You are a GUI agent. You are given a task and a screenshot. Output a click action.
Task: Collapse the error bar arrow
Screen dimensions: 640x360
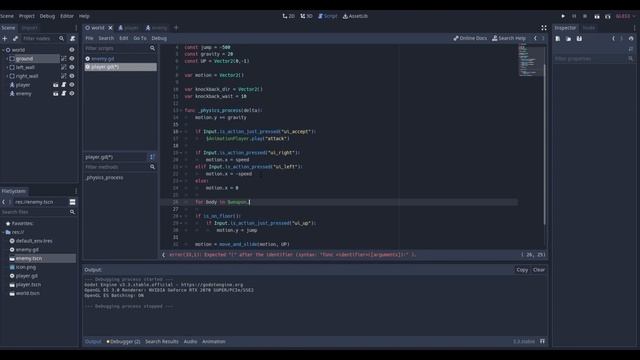164,255
